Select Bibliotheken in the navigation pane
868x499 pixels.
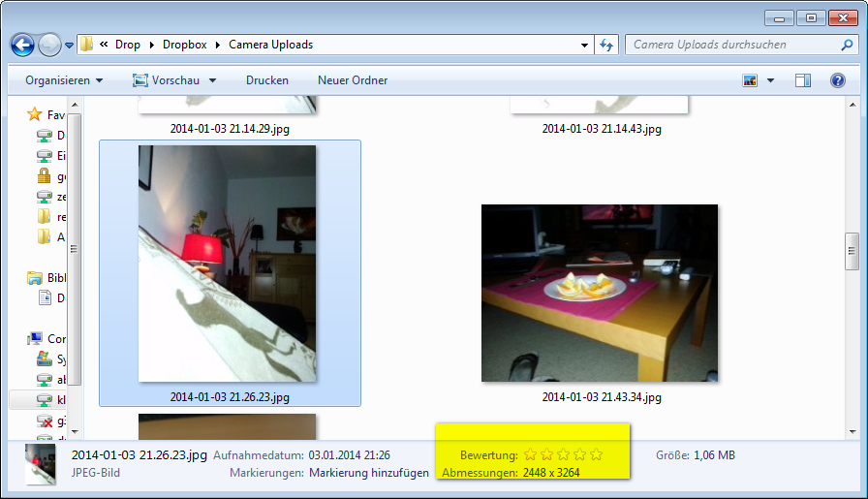pyautogui.click(x=46, y=278)
